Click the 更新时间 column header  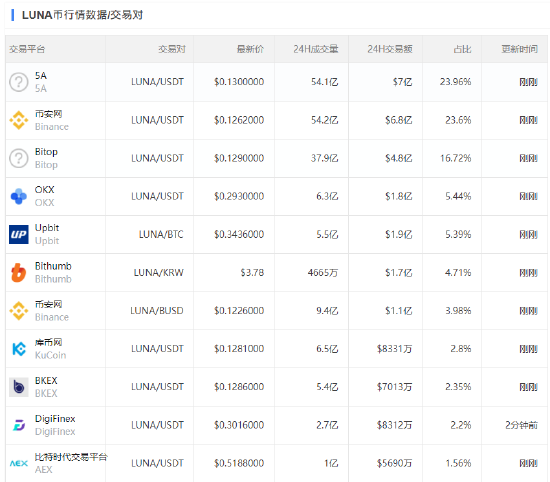[519, 49]
